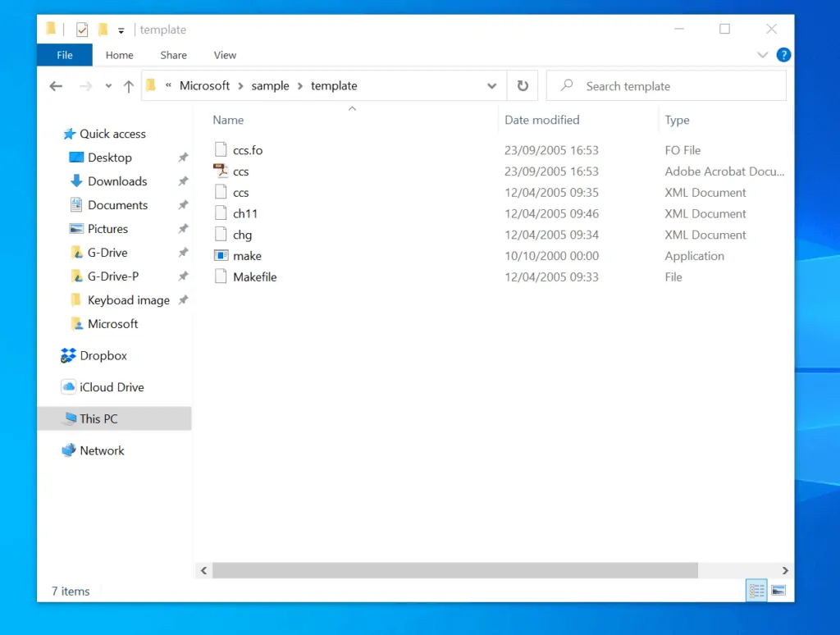Open the address bar dropdown

491,85
